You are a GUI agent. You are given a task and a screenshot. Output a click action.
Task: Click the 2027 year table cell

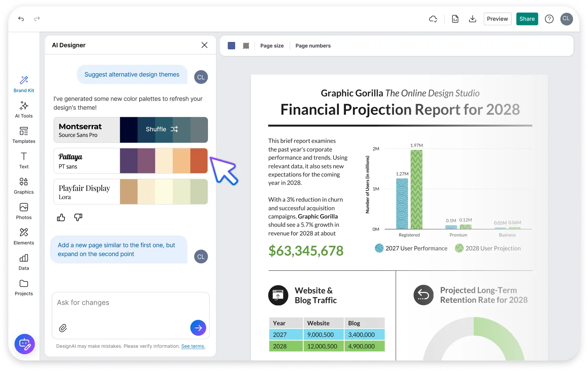(x=286, y=335)
